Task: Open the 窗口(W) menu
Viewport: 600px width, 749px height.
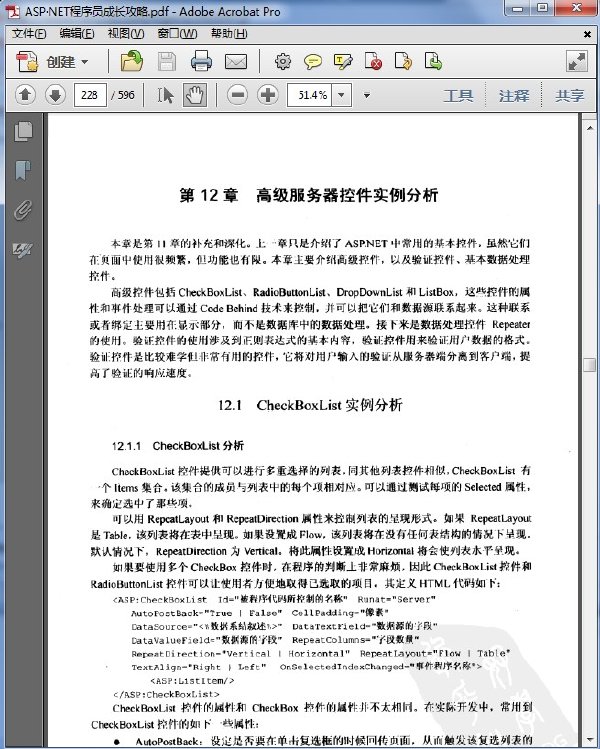Action: [177, 33]
